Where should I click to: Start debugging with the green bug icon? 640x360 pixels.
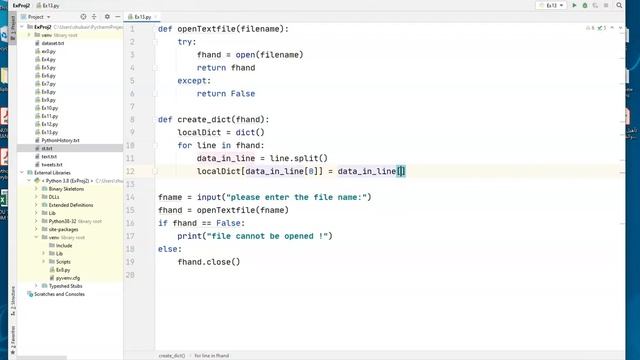(584, 5)
